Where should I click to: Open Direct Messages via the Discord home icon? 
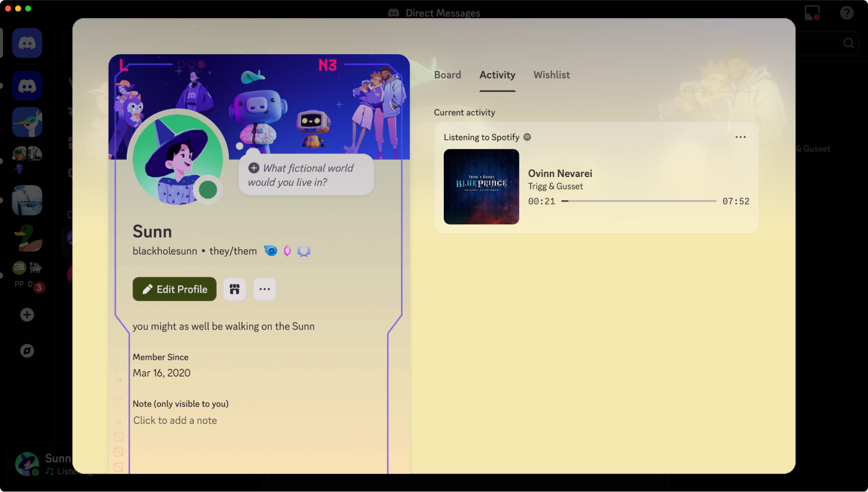pos(27,43)
